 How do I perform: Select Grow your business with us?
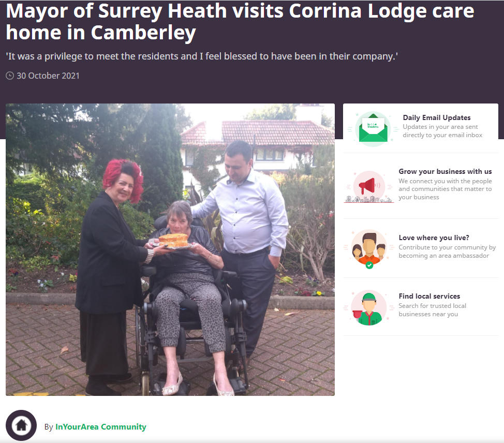point(445,171)
